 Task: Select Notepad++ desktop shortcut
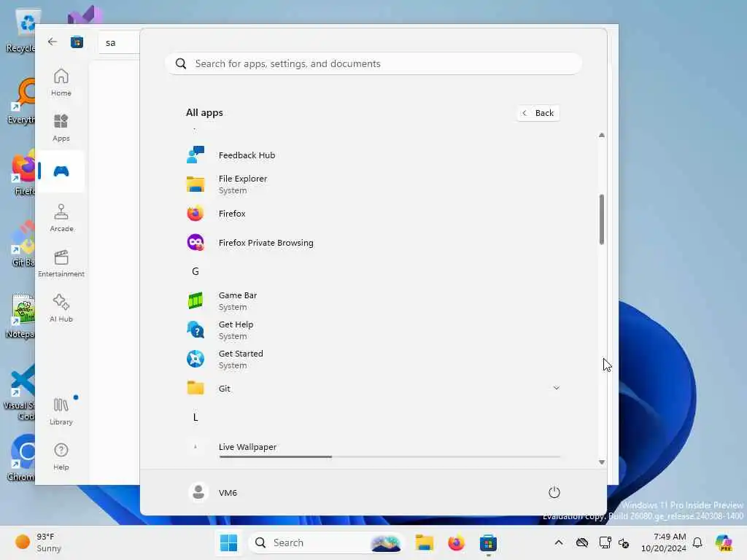20,315
